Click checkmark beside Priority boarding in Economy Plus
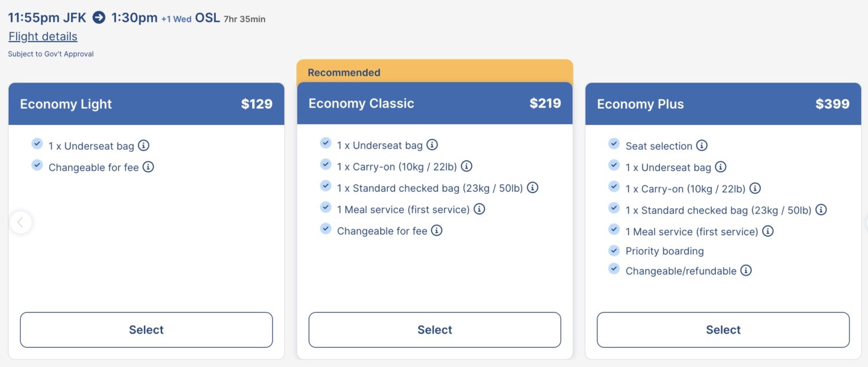868x367 pixels. point(613,250)
